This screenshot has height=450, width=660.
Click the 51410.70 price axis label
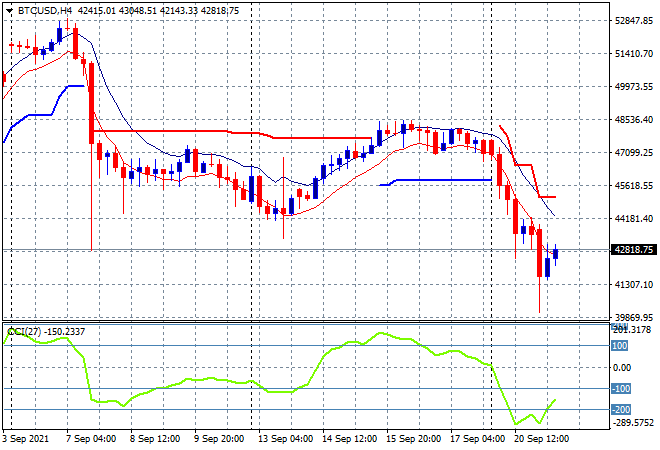coord(633,54)
